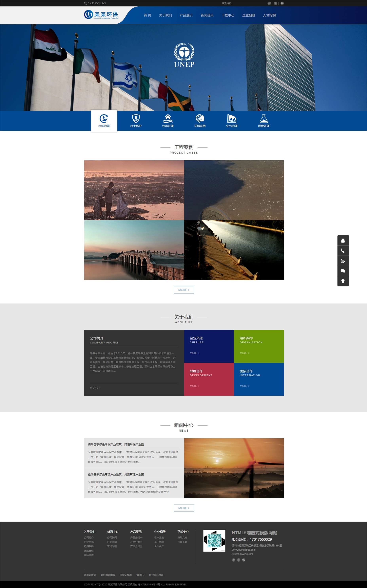Click the green 组织架构 organization tile

click(259, 346)
